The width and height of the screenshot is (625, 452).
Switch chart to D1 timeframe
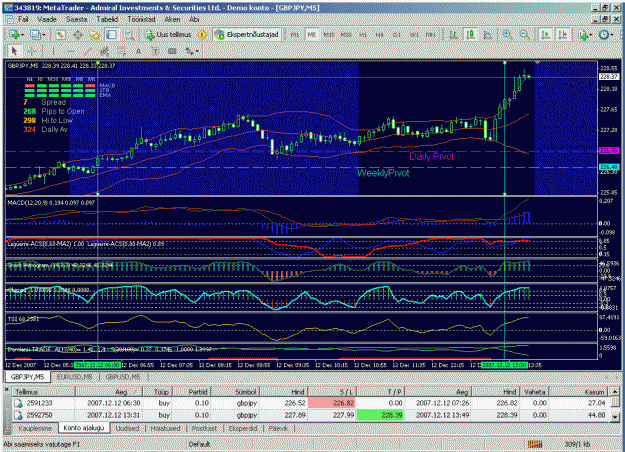pyautogui.click(x=397, y=35)
